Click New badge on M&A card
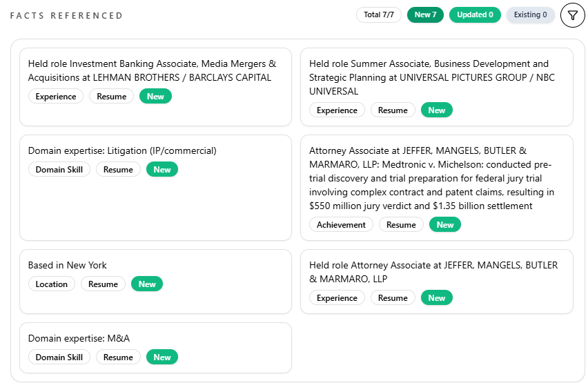The width and height of the screenshot is (588, 383). click(162, 357)
